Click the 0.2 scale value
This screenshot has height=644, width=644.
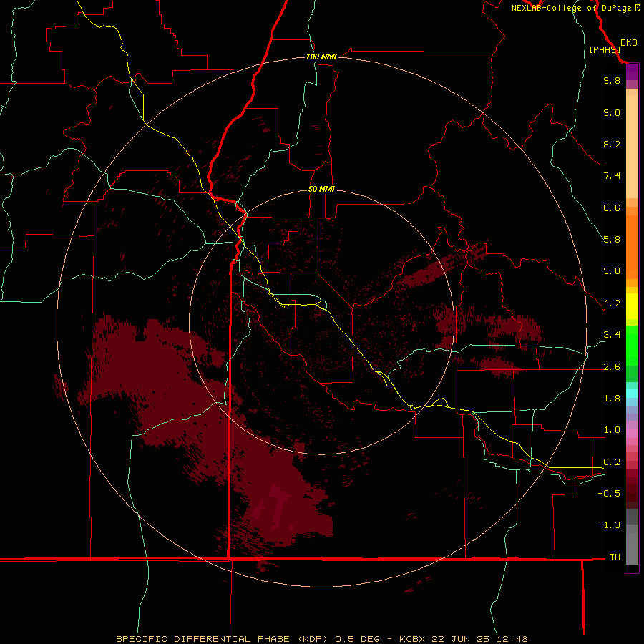click(612, 462)
